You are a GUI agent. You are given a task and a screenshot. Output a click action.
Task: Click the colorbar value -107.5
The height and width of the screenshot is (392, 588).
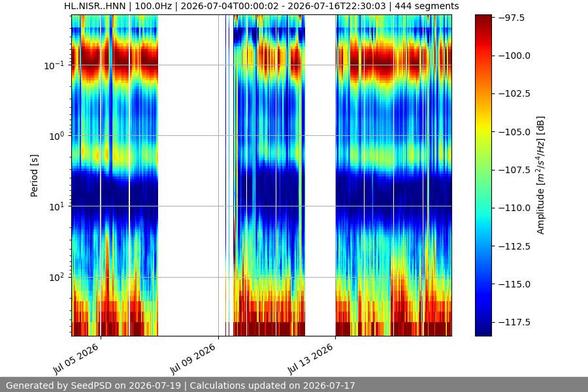514,170
